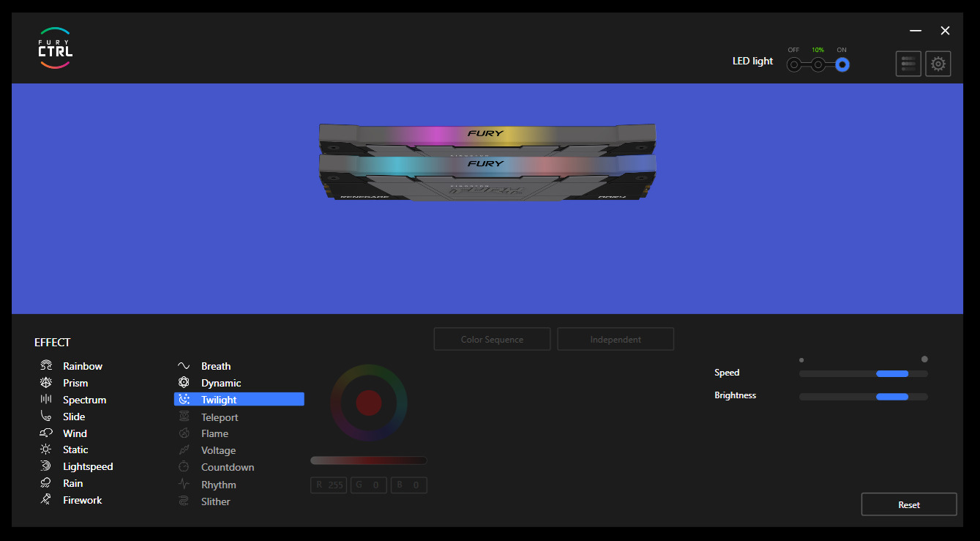Click the Rhythm effect pulse icon
The width and height of the screenshot is (980, 541).
tap(184, 484)
